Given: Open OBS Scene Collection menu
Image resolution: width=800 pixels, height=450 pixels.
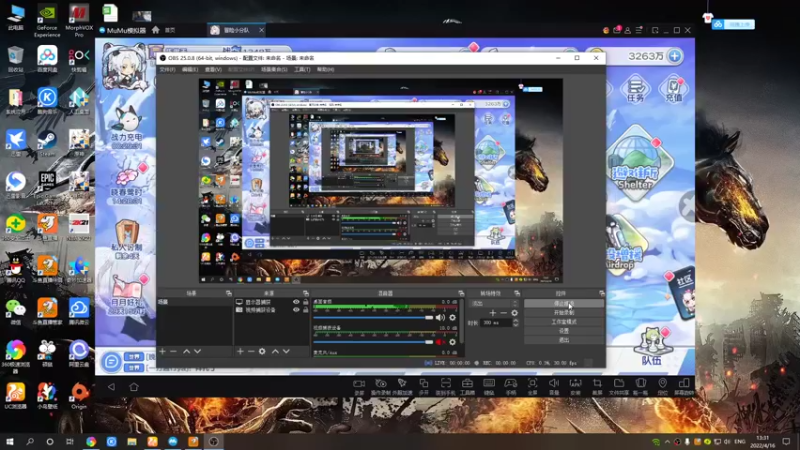Looking at the screenshot, I should pos(274,69).
